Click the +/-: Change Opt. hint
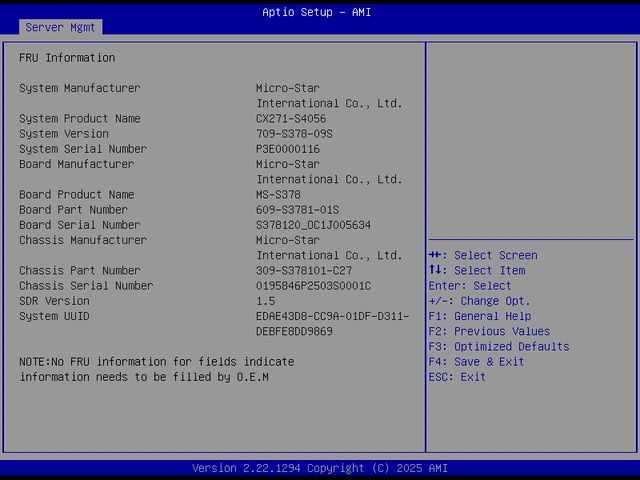 [x=480, y=301]
